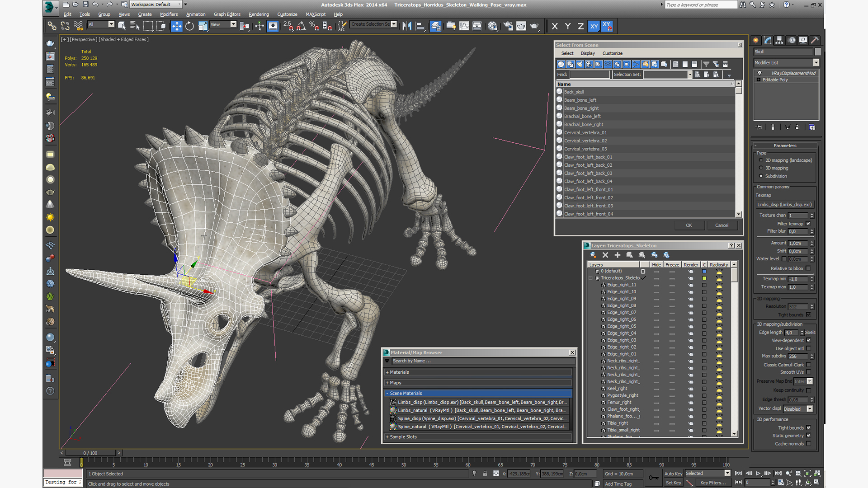This screenshot has width=868, height=488.
Task: Open the Material Editor
Action: (x=492, y=26)
